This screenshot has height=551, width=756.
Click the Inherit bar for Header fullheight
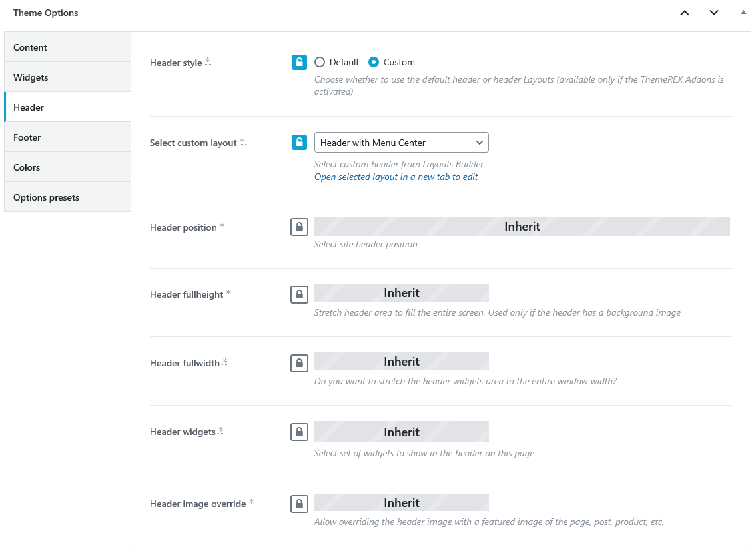coord(401,293)
